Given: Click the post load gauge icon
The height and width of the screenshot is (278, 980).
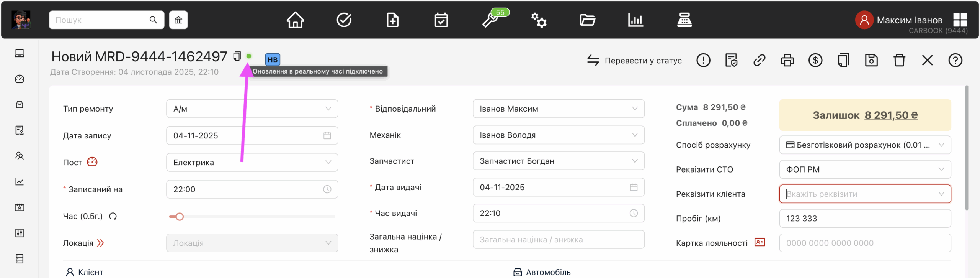Looking at the screenshot, I should (92, 162).
